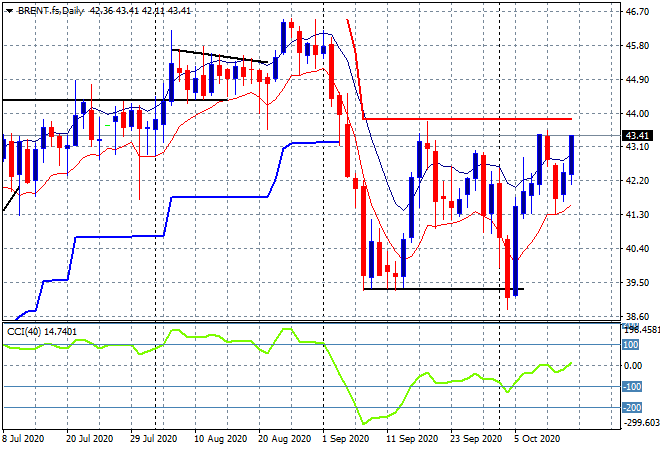Screen dimensions: 660x450
Task: Click the 20 Aug 2020 date label
Action: pos(284,439)
